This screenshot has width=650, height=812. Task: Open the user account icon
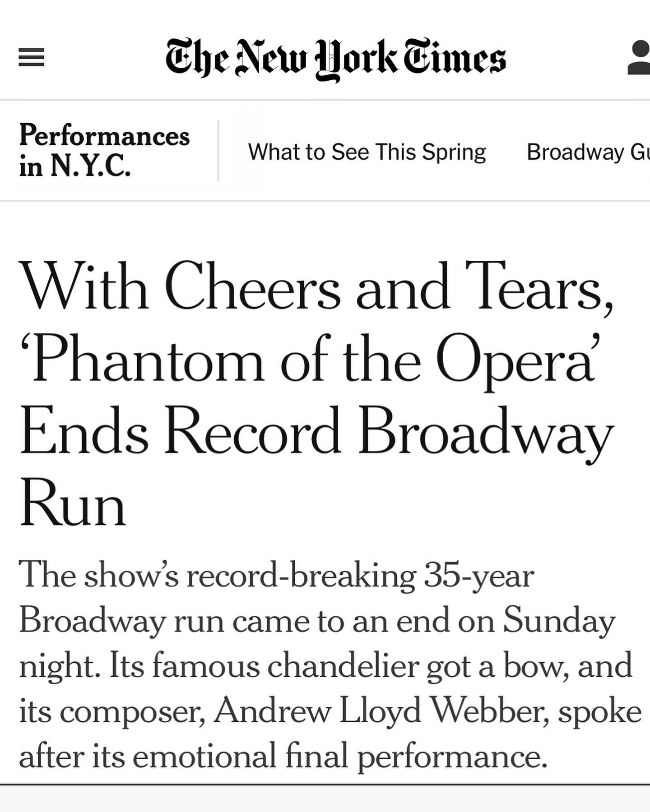pyautogui.click(x=639, y=57)
